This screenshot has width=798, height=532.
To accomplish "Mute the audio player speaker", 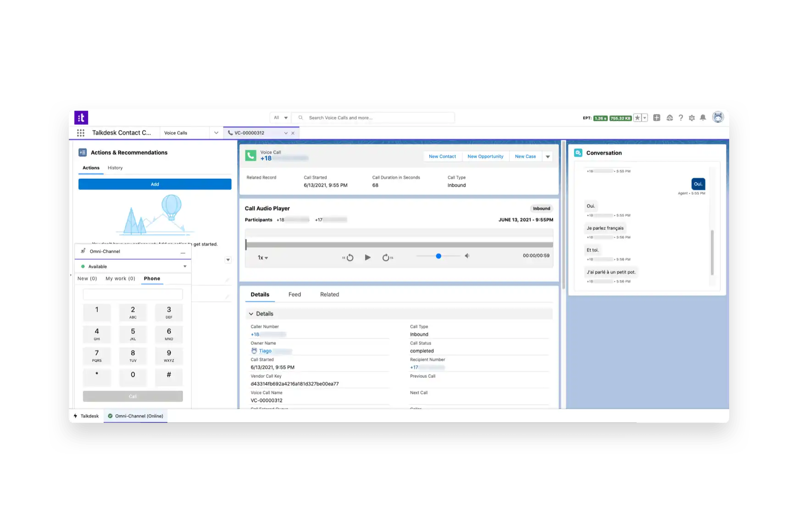I will [467, 256].
